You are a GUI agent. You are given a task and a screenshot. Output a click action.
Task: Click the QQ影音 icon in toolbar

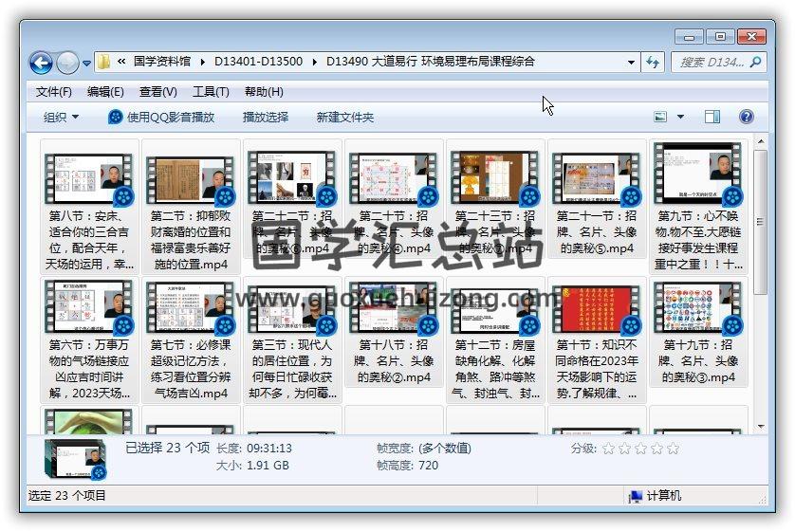coord(115,117)
